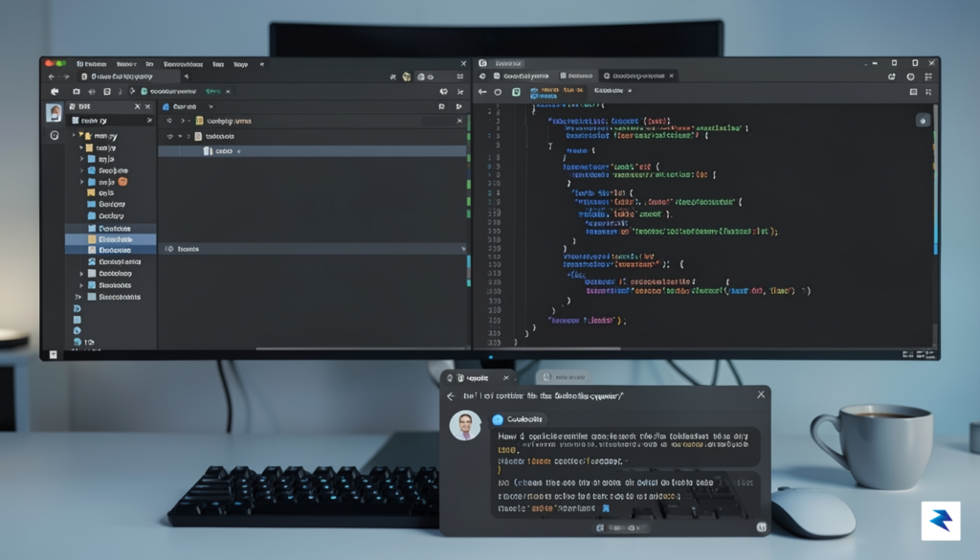The image size is (980, 560).
Task: Click the green square icon in right window toolbar
Action: click(x=516, y=92)
